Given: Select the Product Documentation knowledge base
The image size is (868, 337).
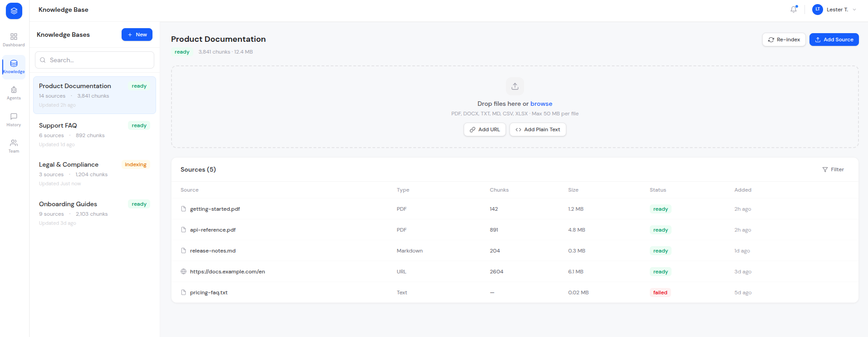Looking at the screenshot, I should tap(94, 95).
